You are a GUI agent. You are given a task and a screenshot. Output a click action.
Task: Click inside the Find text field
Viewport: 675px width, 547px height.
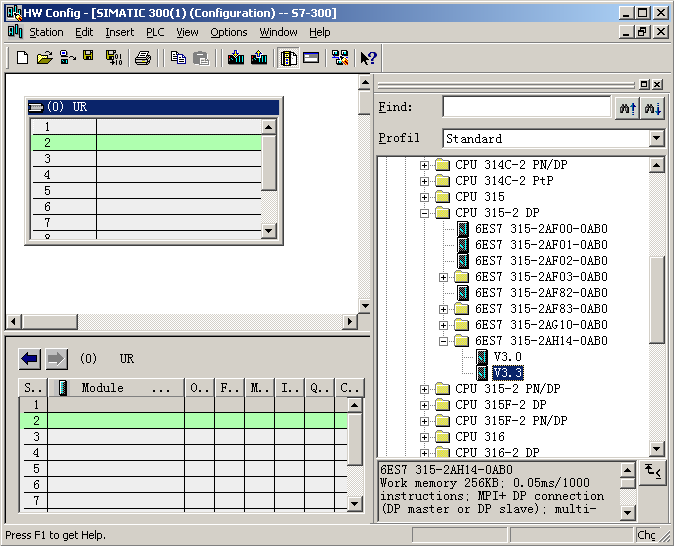point(526,108)
